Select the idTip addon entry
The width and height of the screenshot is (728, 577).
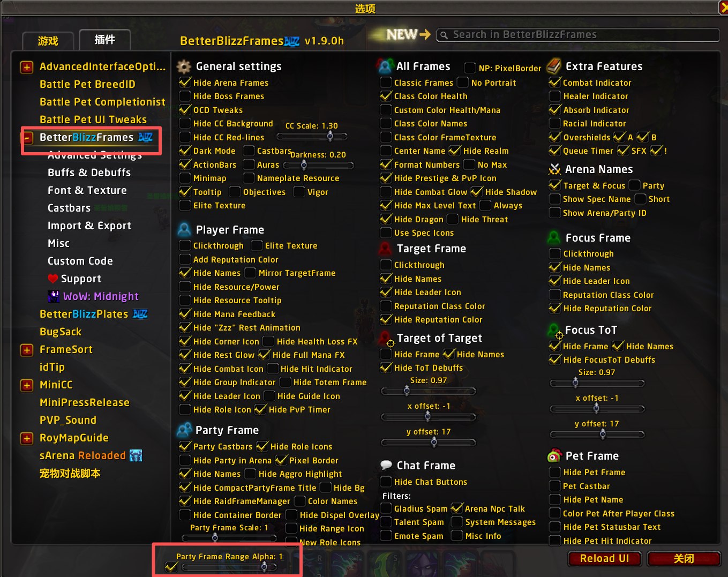tap(52, 367)
